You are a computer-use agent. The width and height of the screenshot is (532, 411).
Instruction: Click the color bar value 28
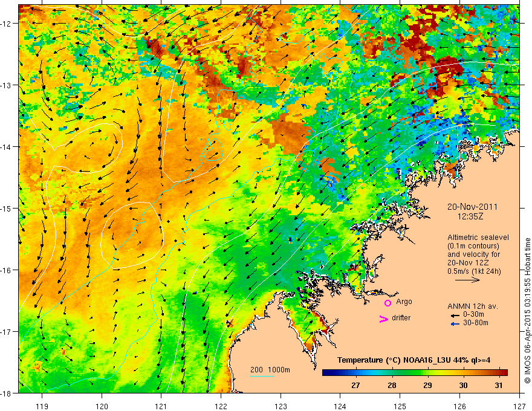pos(392,385)
